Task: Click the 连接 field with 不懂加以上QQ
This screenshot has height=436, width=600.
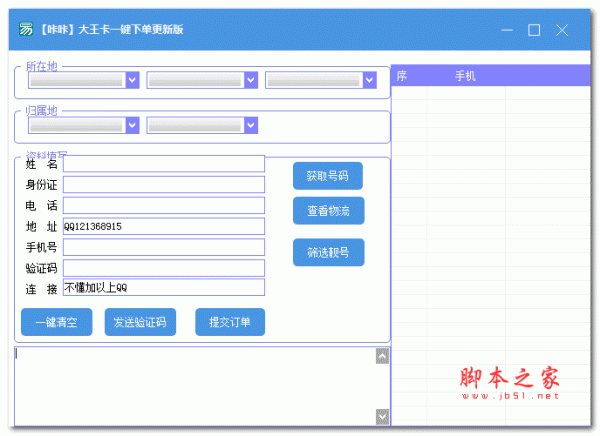Action: coord(164,287)
